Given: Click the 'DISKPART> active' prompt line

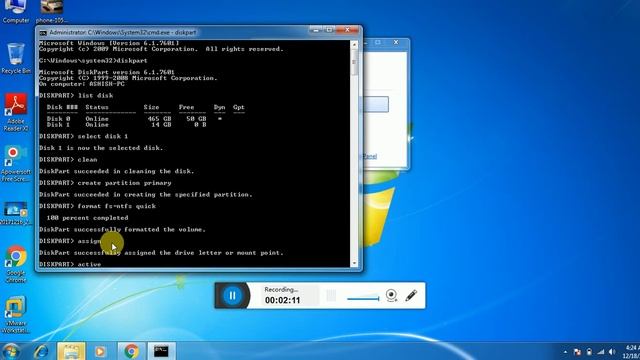Looking at the screenshot, I should (x=70, y=264).
